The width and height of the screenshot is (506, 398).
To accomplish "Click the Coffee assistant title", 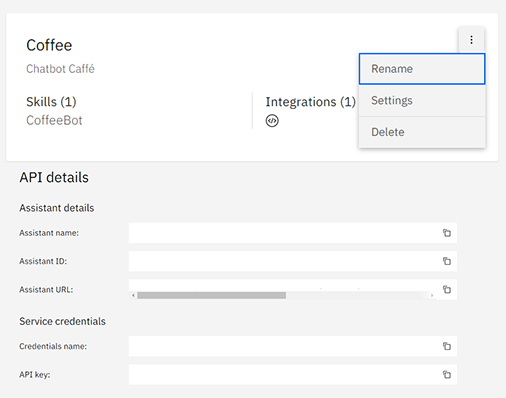I will point(49,45).
